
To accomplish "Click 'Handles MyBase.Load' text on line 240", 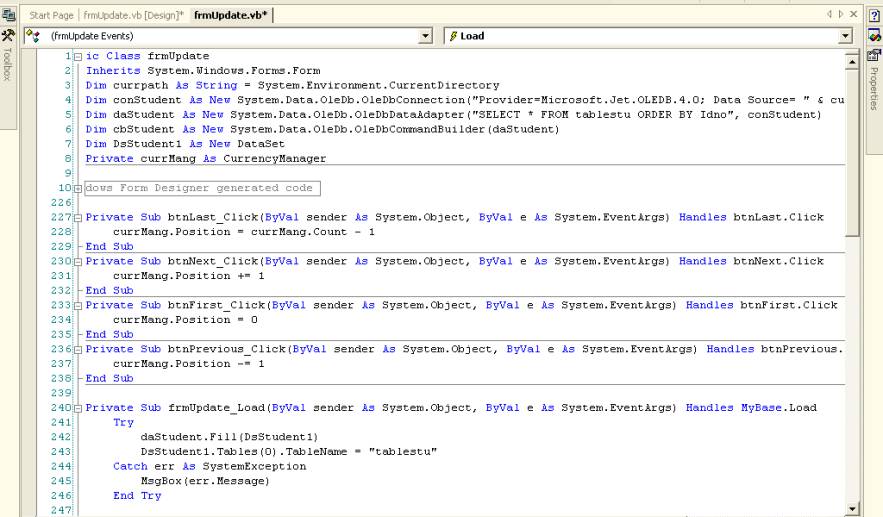I will pos(751,408).
